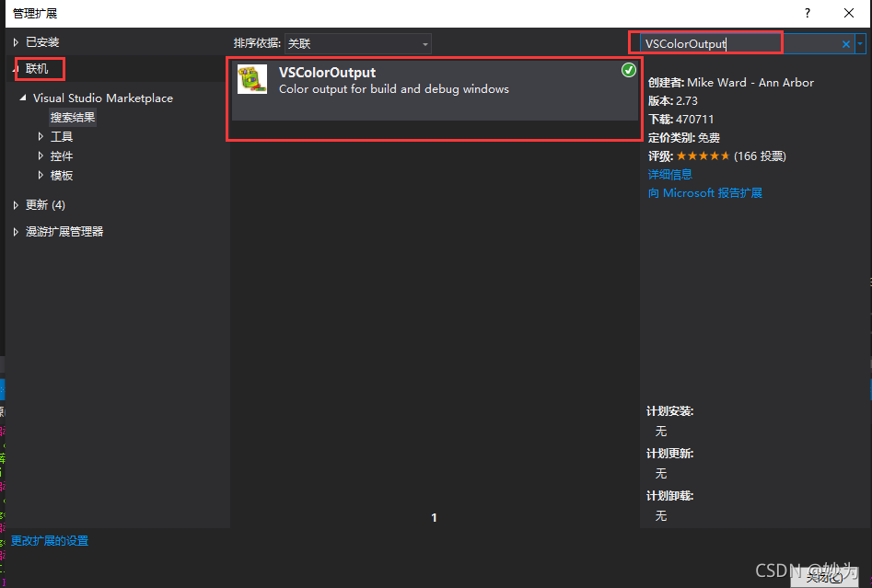The width and height of the screenshot is (872, 588).
Task: Click the help question mark button
Action: [x=808, y=13]
